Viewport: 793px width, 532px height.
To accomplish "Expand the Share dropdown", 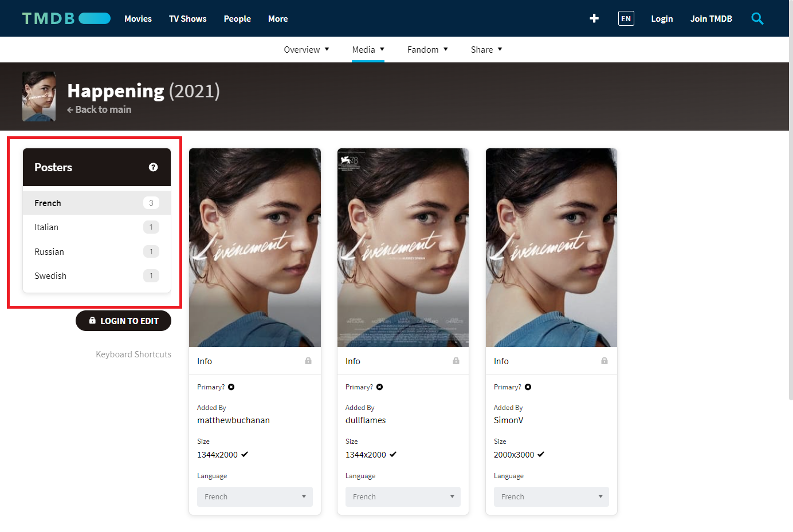I will pyautogui.click(x=486, y=49).
